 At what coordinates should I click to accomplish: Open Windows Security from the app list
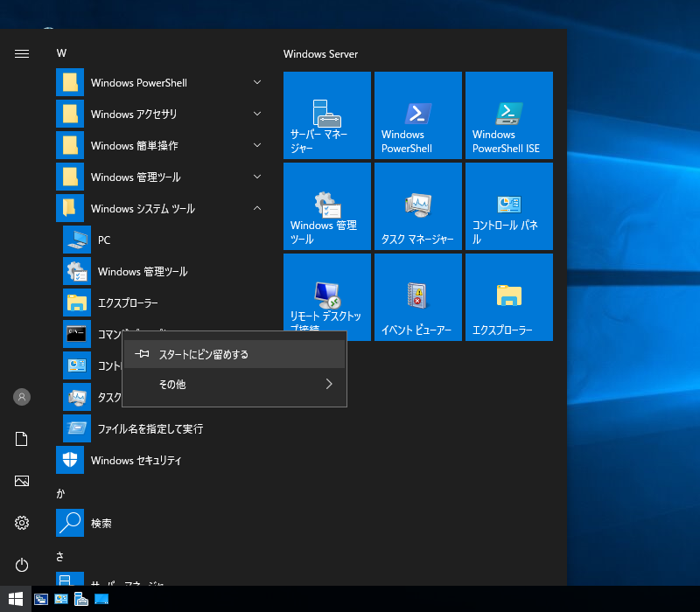click(136, 461)
